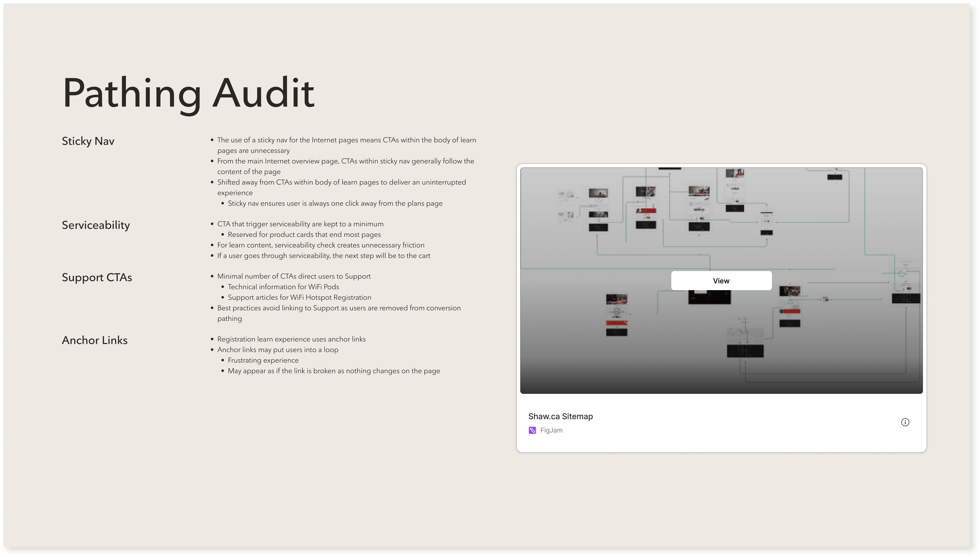This screenshot has height=557, width=980.
Task: Click bullet about next step to the cart
Action: click(x=323, y=256)
